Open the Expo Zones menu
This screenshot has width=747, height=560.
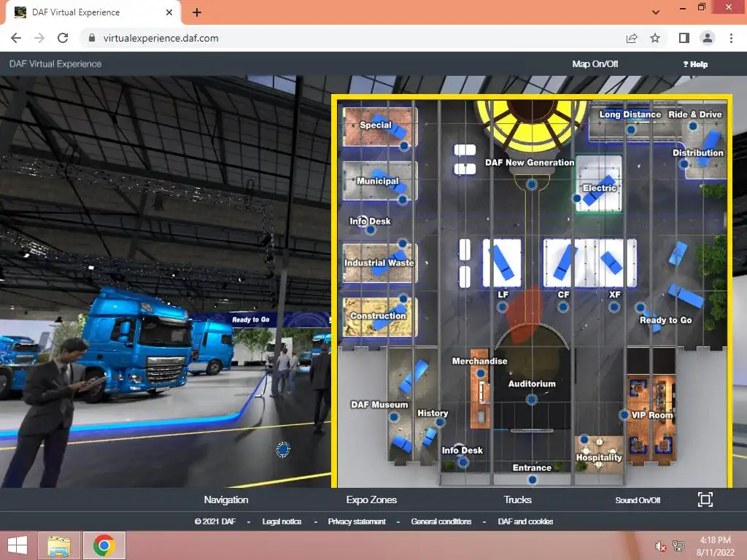371,499
